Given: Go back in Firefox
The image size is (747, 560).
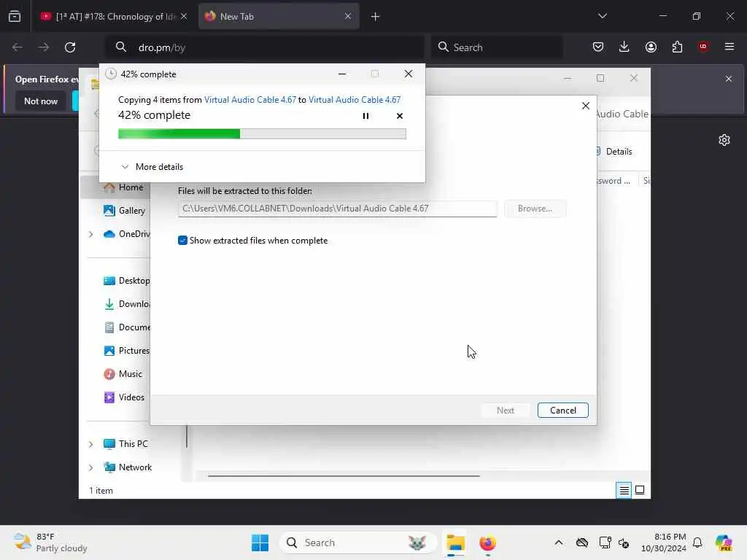Looking at the screenshot, I should [x=18, y=47].
